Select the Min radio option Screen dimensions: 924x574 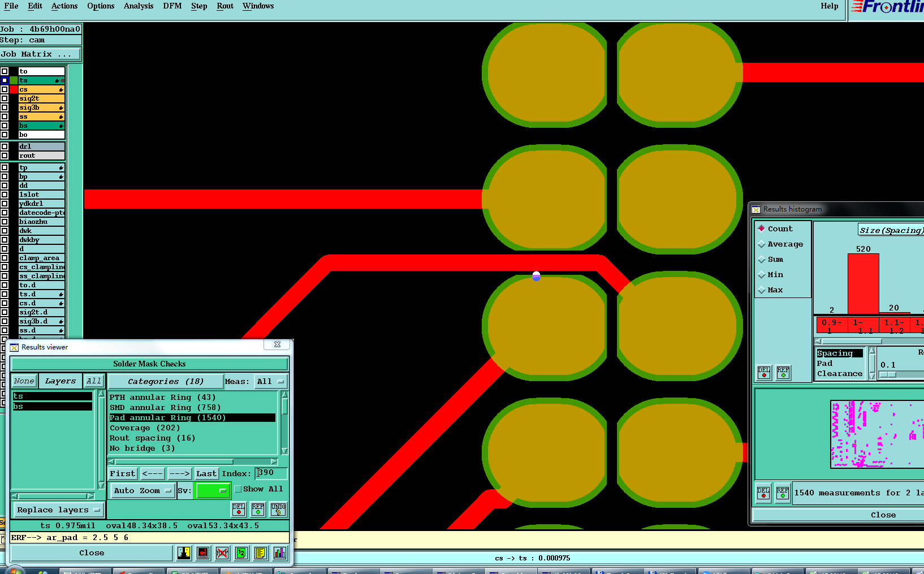tap(762, 275)
